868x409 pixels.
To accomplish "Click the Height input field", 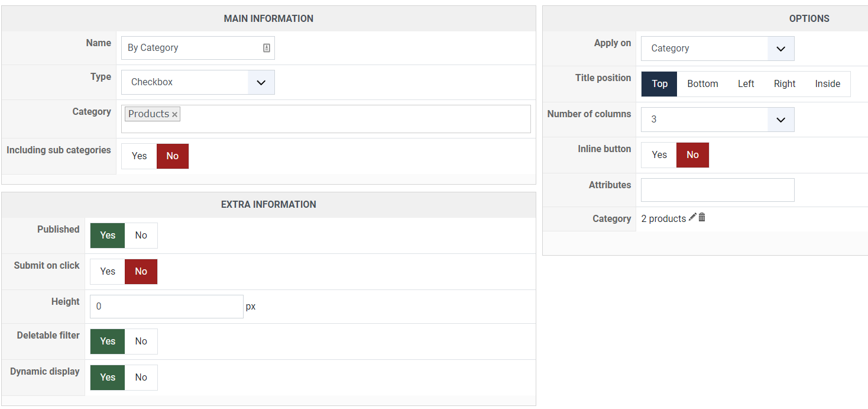I will pyautogui.click(x=166, y=307).
